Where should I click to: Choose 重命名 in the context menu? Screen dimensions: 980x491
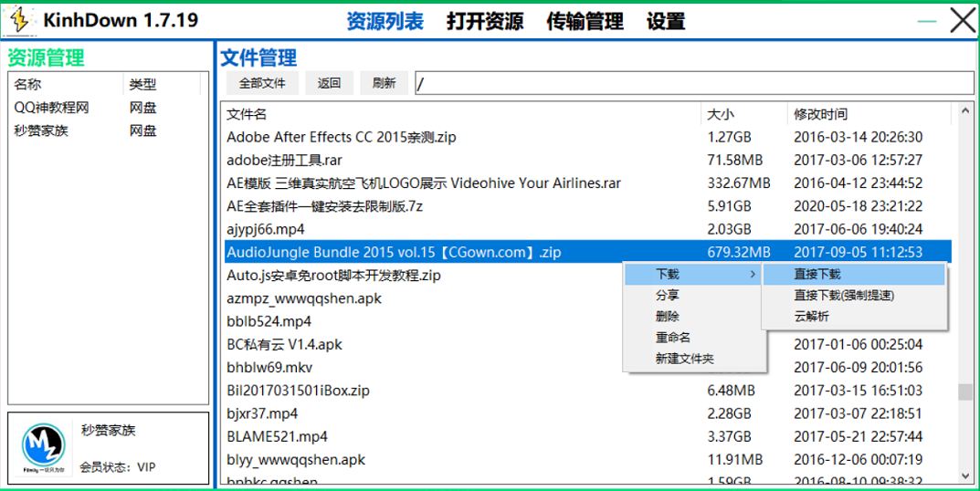click(x=694, y=338)
